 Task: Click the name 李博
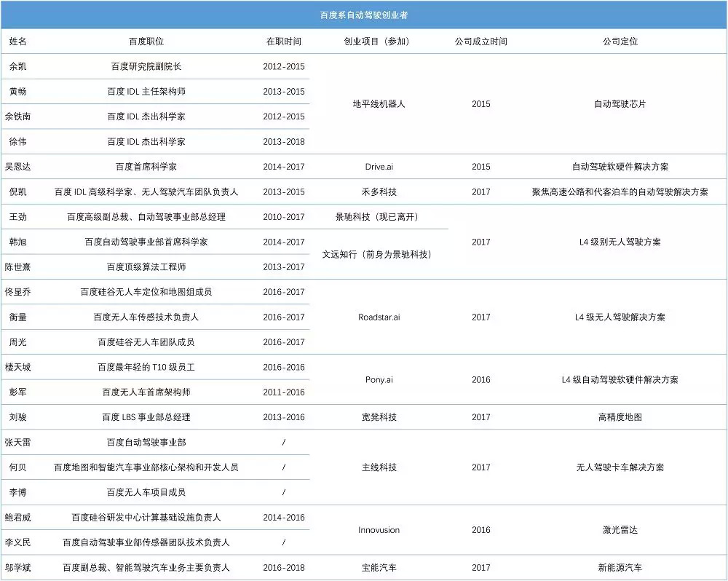pyautogui.click(x=17, y=493)
